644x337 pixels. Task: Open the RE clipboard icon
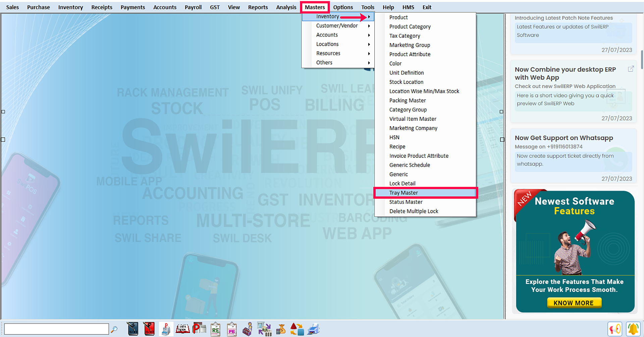[x=215, y=329]
